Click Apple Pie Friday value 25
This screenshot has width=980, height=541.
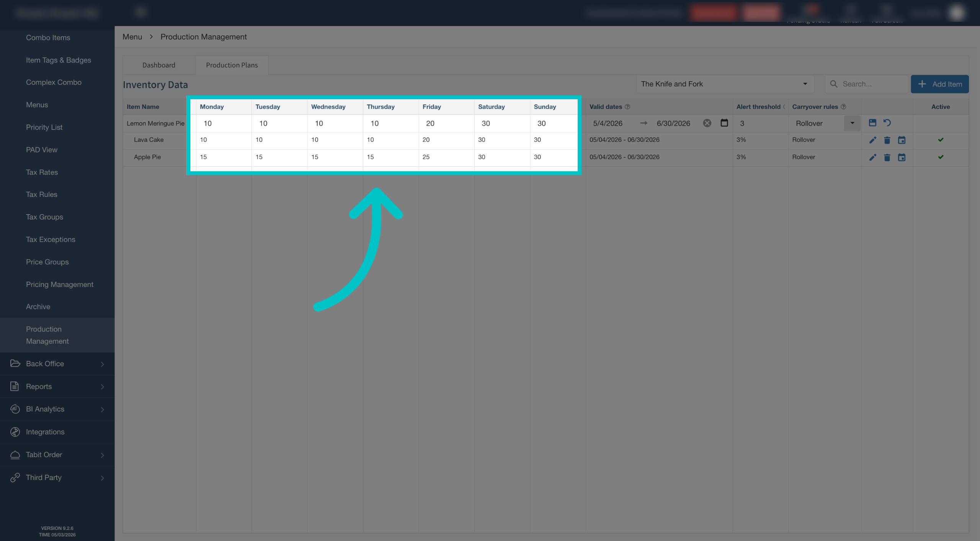(x=426, y=157)
